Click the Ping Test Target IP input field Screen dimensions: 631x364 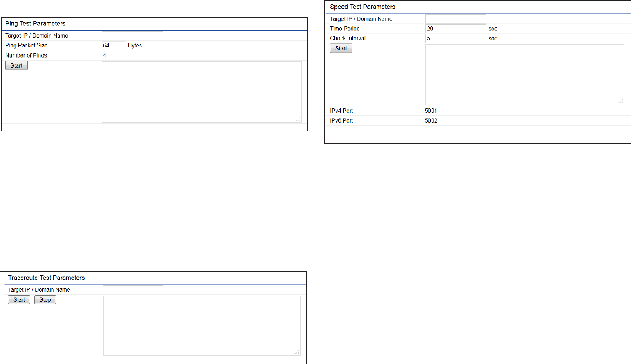point(132,36)
